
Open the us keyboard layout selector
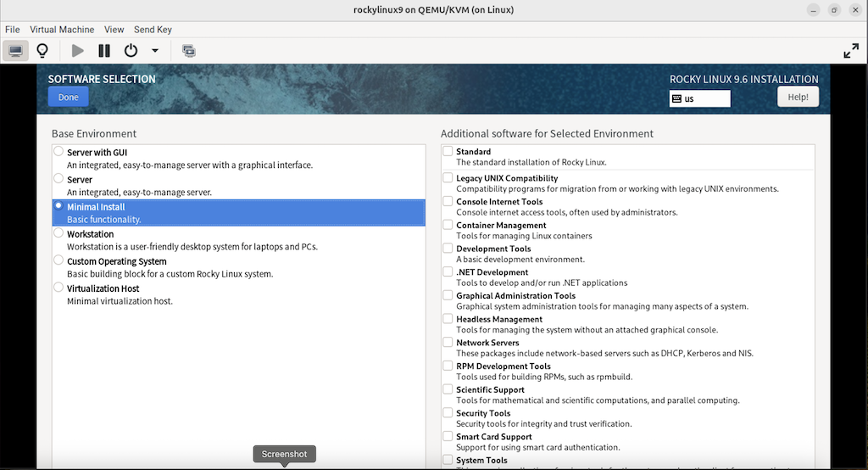[699, 98]
